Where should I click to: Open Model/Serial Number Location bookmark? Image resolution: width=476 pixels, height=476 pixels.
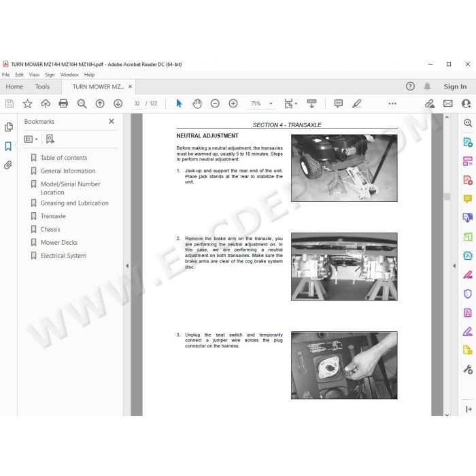[x=71, y=188]
